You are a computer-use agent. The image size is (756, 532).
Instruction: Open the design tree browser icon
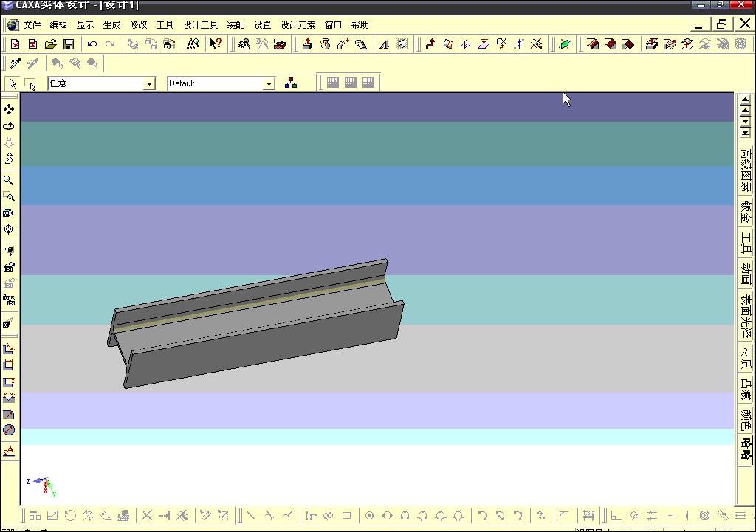pyautogui.click(x=193, y=44)
